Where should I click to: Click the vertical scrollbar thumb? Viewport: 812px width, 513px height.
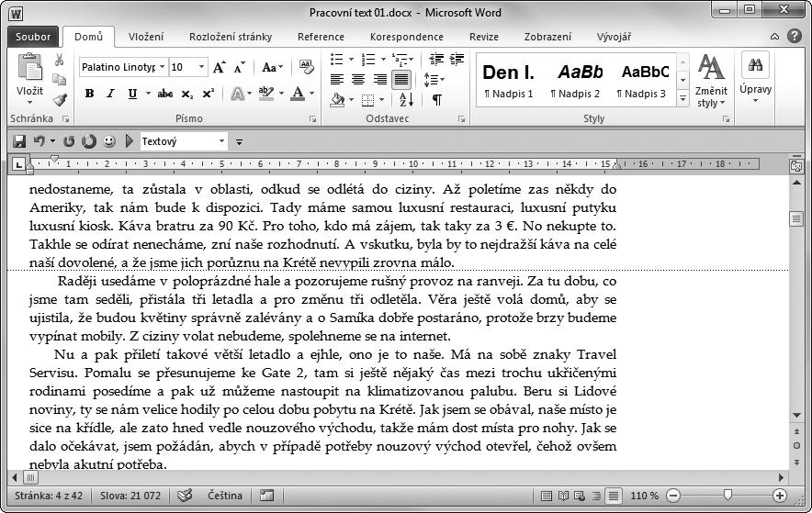click(796, 218)
